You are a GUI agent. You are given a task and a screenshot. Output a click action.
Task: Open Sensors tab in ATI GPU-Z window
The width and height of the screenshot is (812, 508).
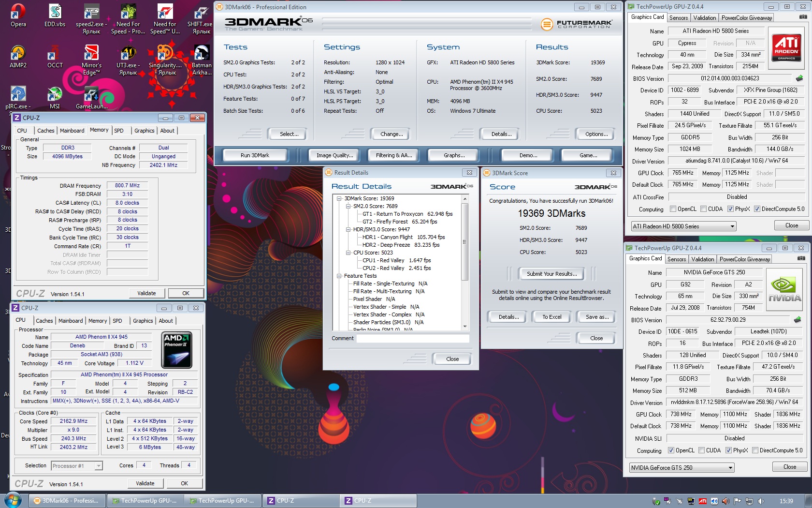[x=679, y=18]
